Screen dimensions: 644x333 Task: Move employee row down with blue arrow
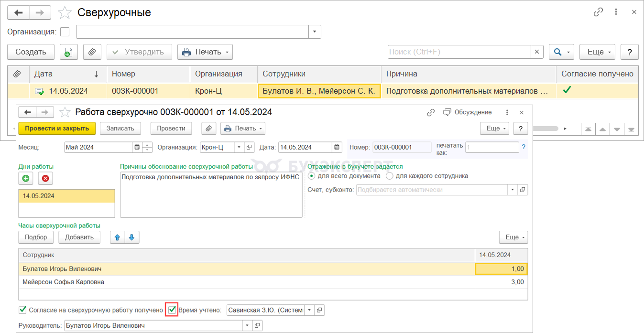(132, 237)
